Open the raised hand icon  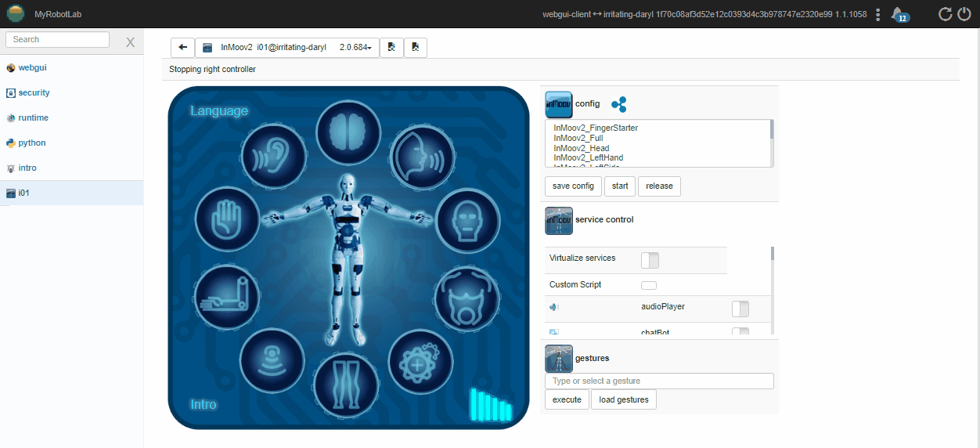tap(226, 219)
